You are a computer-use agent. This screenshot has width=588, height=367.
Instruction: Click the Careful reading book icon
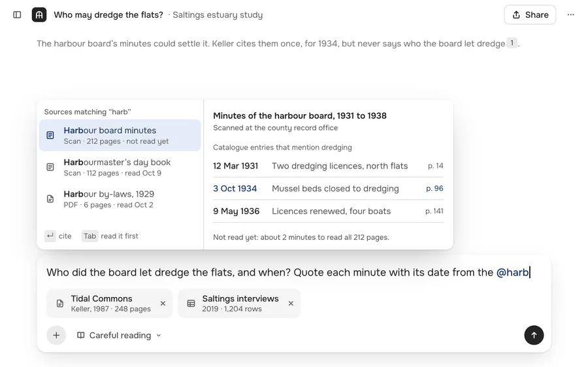80,335
